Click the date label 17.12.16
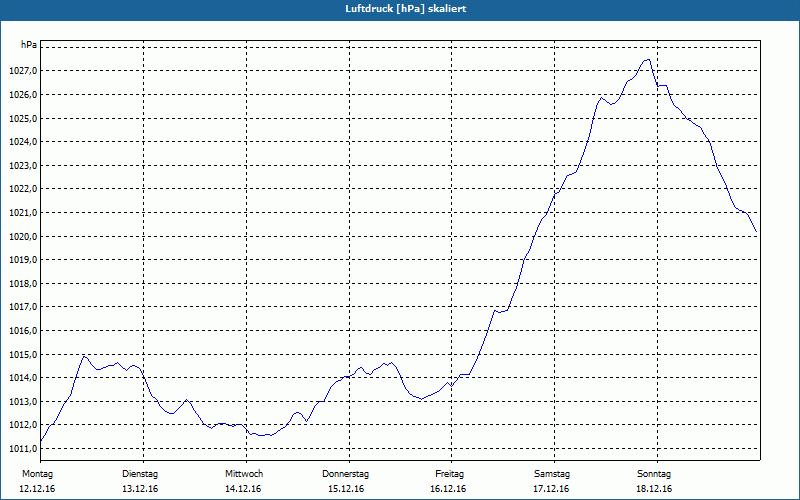 (551, 489)
